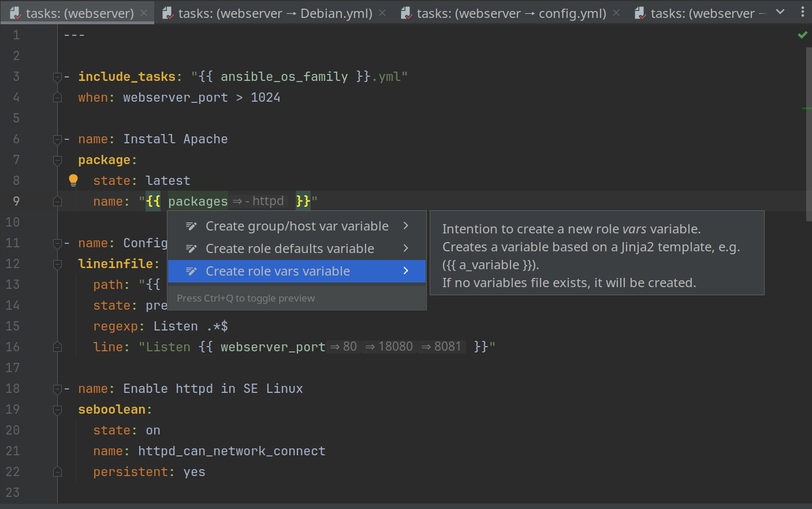Choose Create group/host var variable

click(x=297, y=226)
